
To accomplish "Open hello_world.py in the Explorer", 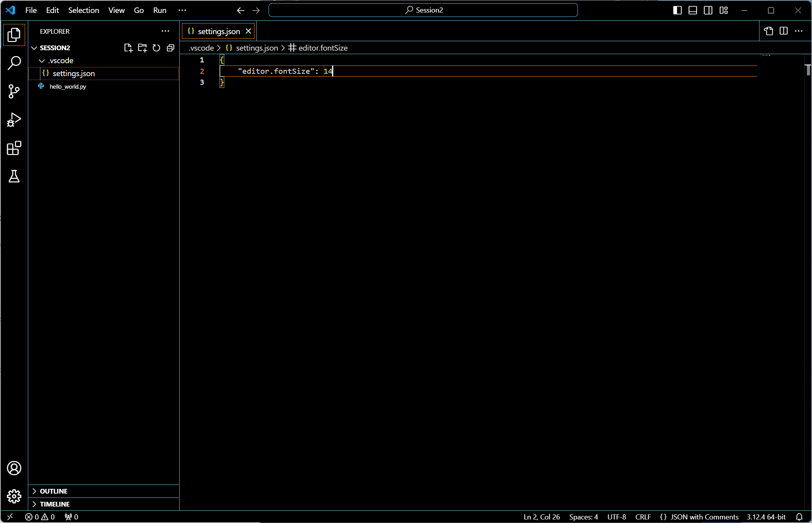I will (x=68, y=87).
